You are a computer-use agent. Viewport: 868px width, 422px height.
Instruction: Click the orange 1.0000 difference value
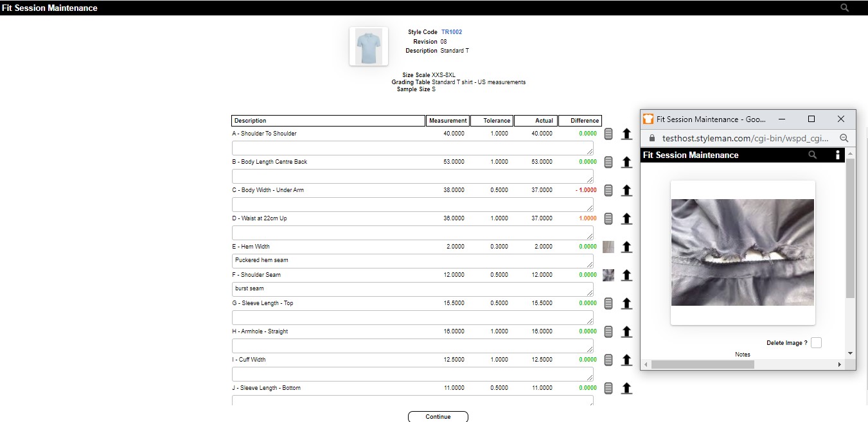tap(588, 218)
